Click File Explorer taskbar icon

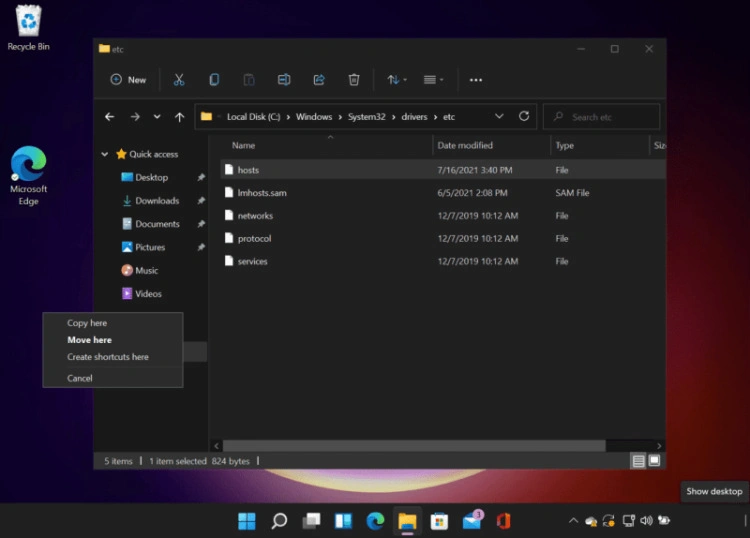(x=408, y=521)
